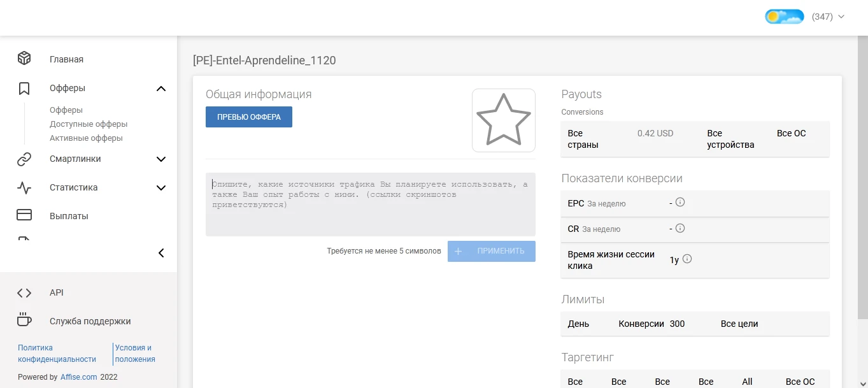Click the Все страны payout cell
The image size is (868, 388).
(x=583, y=139)
